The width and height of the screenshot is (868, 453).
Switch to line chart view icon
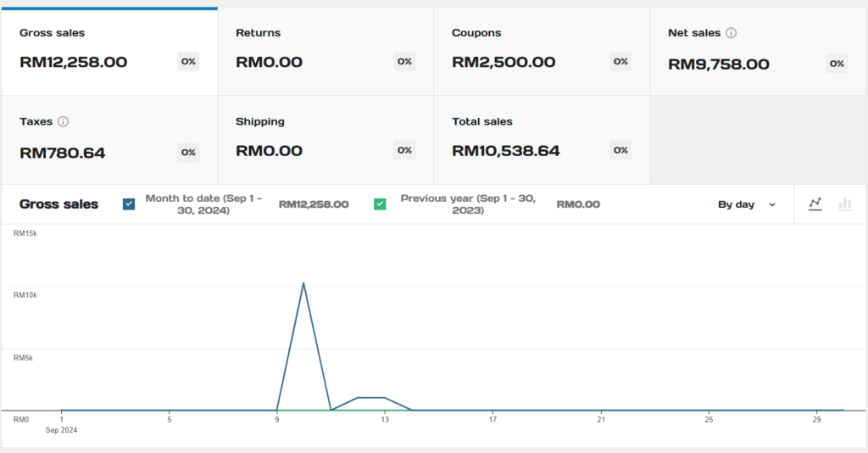tap(815, 204)
